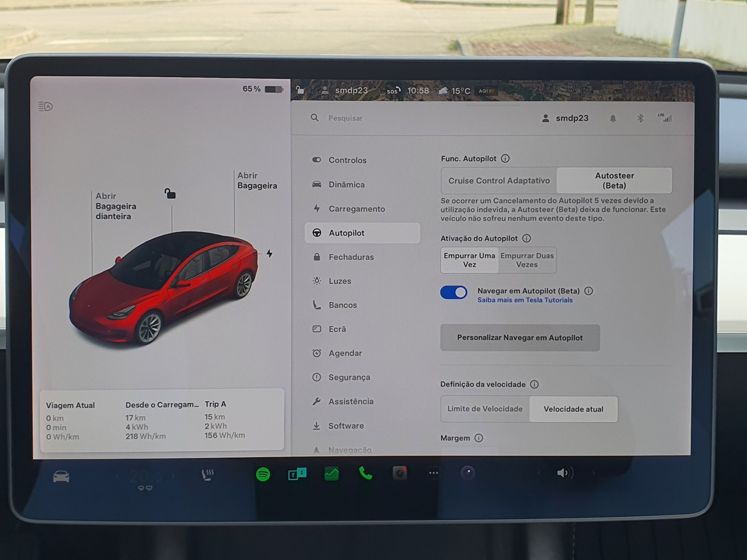The width and height of the screenshot is (747, 560).
Task: Open Spotify from the bottom bar
Action: pyautogui.click(x=263, y=474)
